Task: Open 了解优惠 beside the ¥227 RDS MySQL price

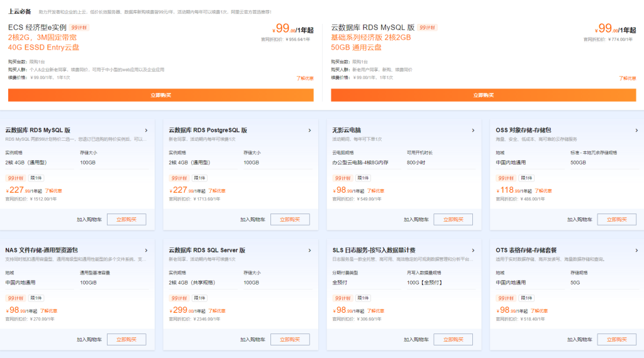Action: coord(53,191)
